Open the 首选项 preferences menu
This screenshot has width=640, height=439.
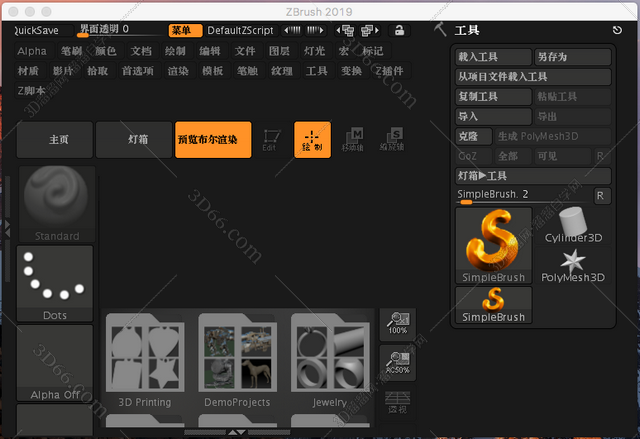pos(138,71)
